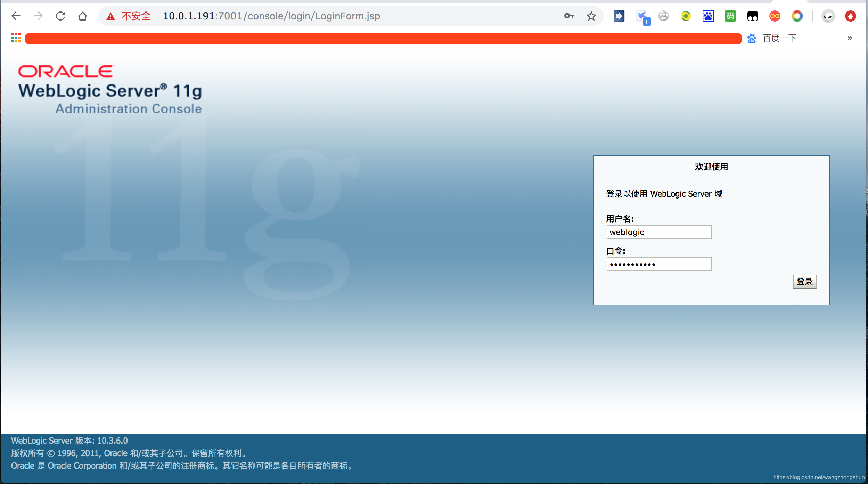Click the address bar URL
This screenshot has height=484, width=868.
271,16
